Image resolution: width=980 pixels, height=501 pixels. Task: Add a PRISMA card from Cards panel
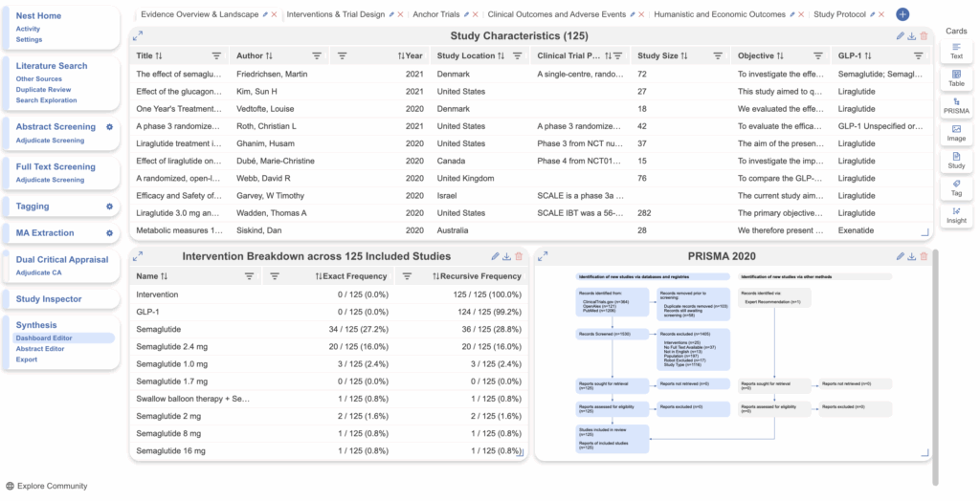click(956, 105)
